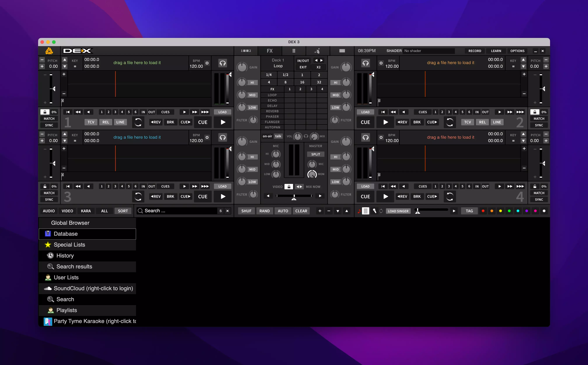Switch to the KARA browser tab
The width and height of the screenshot is (588, 365).
[x=86, y=211]
